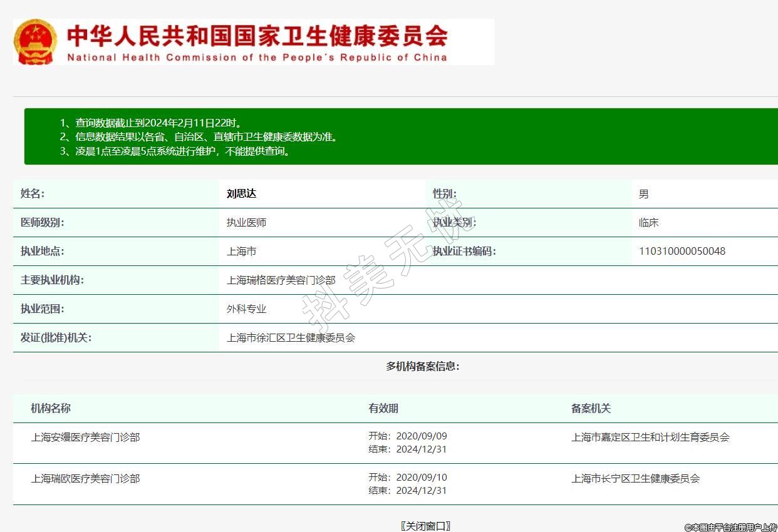
Task: Click the English National Health Commission subtitle
Action: point(257,58)
